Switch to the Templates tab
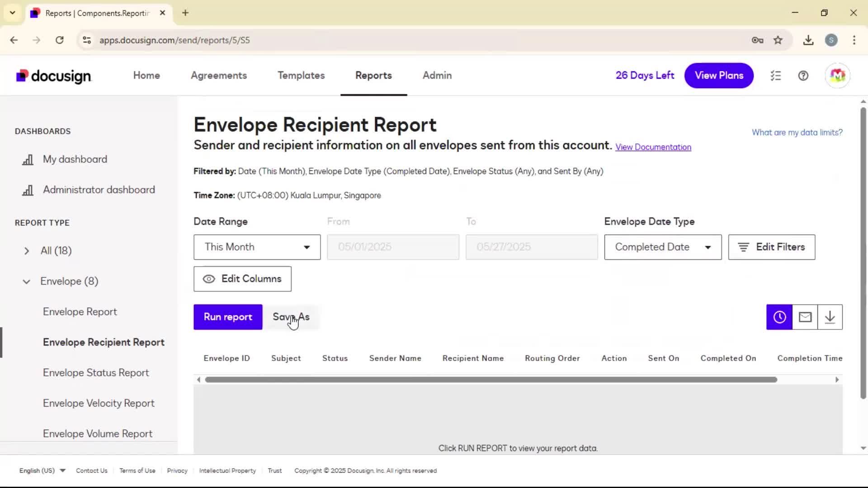Image resolution: width=868 pixels, height=488 pixels. pos(301,75)
